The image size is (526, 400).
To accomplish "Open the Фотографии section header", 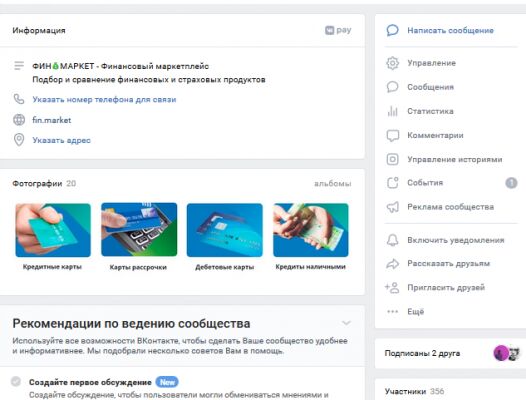I will [x=37, y=184].
